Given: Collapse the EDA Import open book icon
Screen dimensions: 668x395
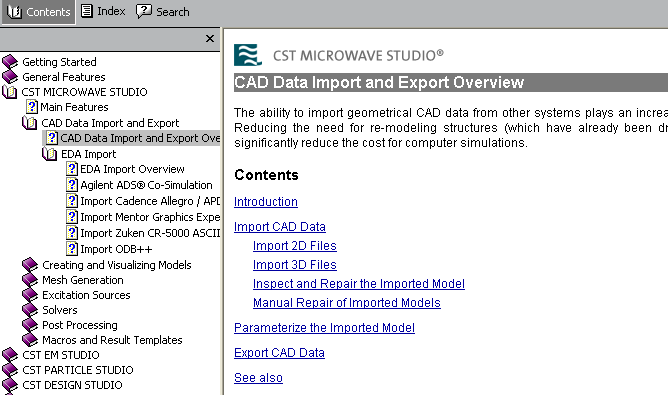Looking at the screenshot, I should [x=49, y=154].
